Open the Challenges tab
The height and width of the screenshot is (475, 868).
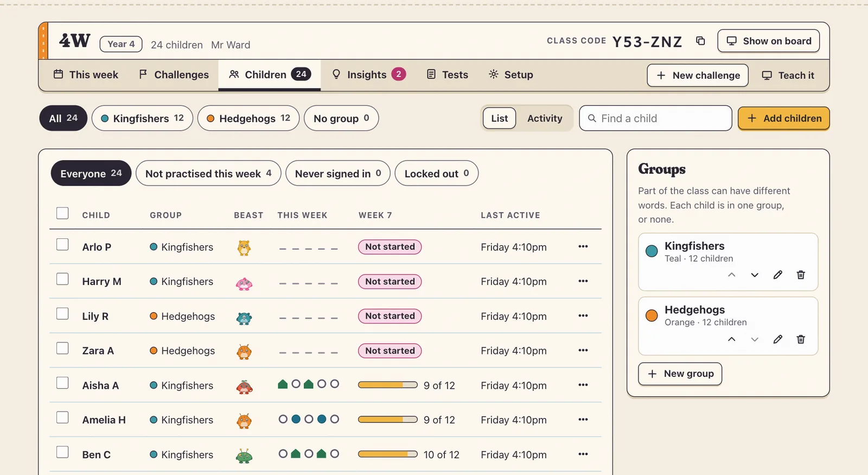point(174,75)
